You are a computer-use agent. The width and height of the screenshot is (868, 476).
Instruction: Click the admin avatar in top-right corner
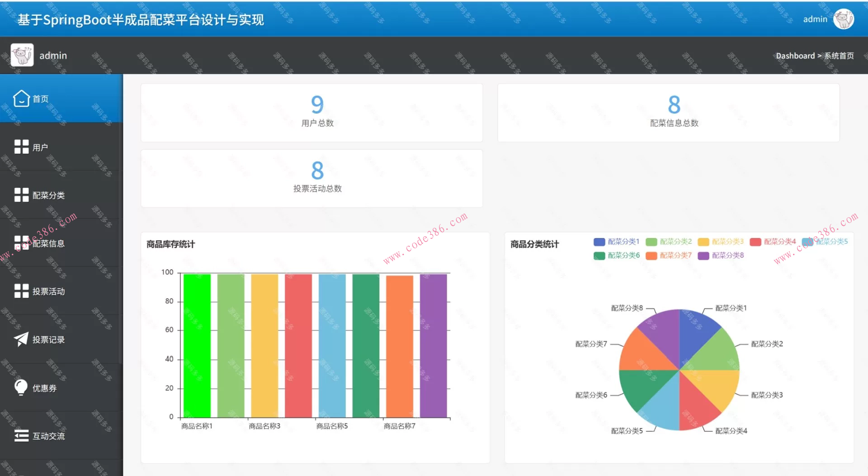[843, 19]
